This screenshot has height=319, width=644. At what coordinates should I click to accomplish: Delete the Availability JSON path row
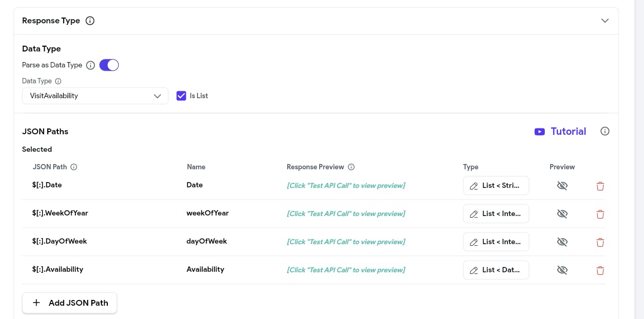(600, 271)
